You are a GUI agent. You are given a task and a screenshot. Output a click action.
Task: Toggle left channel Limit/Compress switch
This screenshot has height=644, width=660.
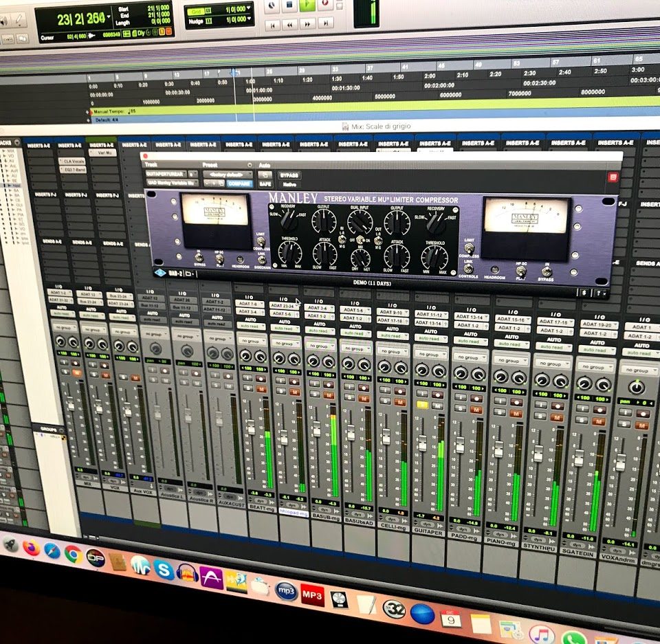pyautogui.click(x=261, y=242)
